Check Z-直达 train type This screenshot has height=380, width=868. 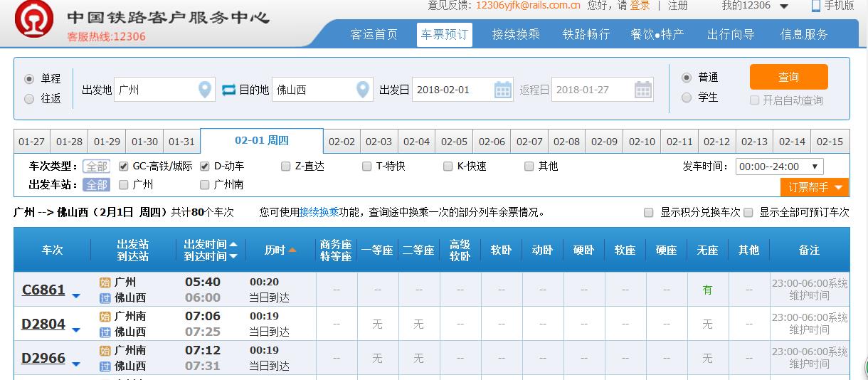[286, 167]
